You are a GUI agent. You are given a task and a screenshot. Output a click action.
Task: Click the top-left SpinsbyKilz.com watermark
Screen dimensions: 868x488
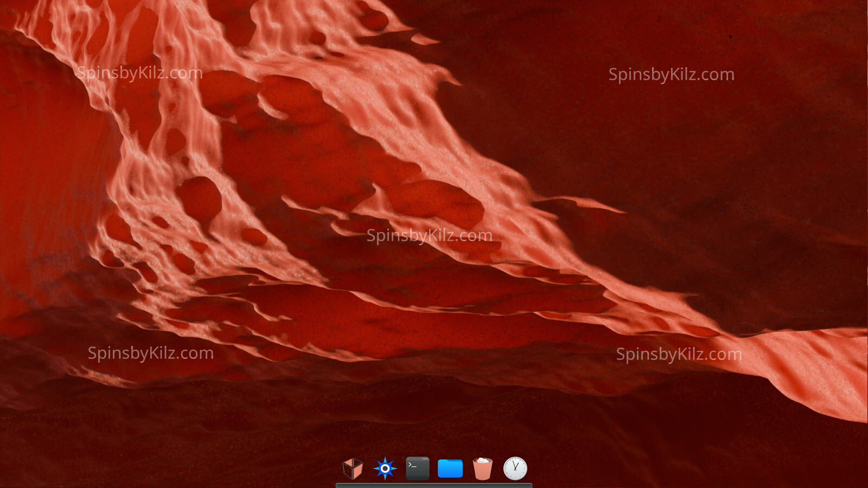click(139, 73)
